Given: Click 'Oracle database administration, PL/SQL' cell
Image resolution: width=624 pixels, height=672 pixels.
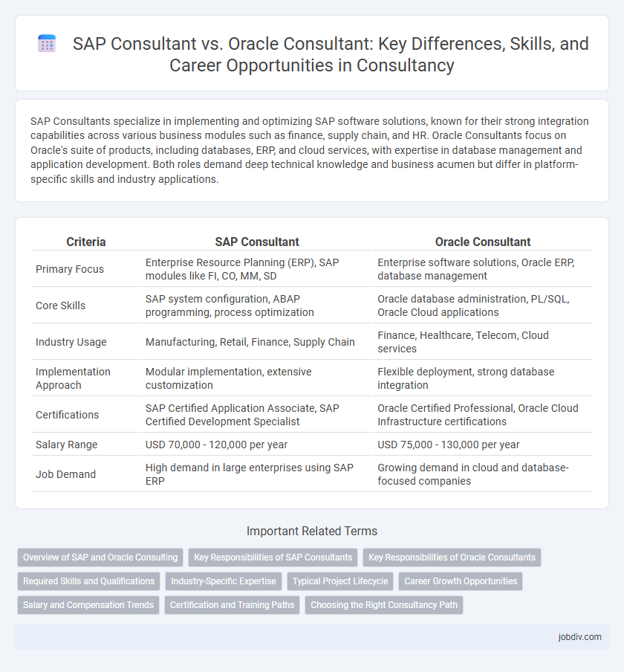Looking at the screenshot, I should [483, 306].
